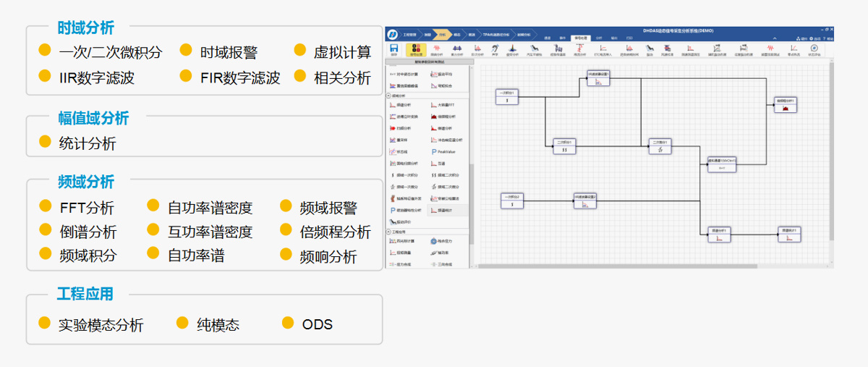Select the 一次积分2 node on canvas
868x367 pixels.
click(x=512, y=201)
